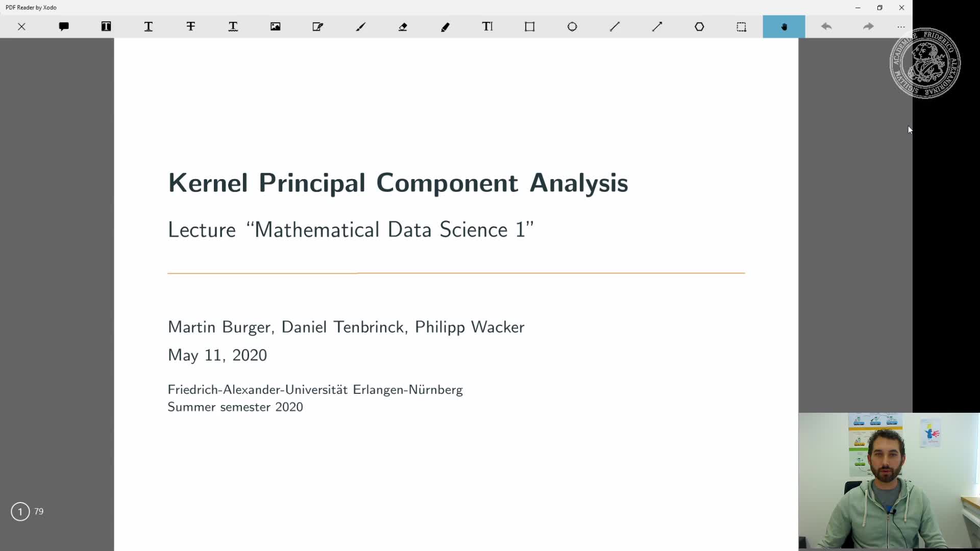
Task: Toggle the Pan hand tool off
Action: [784, 27]
